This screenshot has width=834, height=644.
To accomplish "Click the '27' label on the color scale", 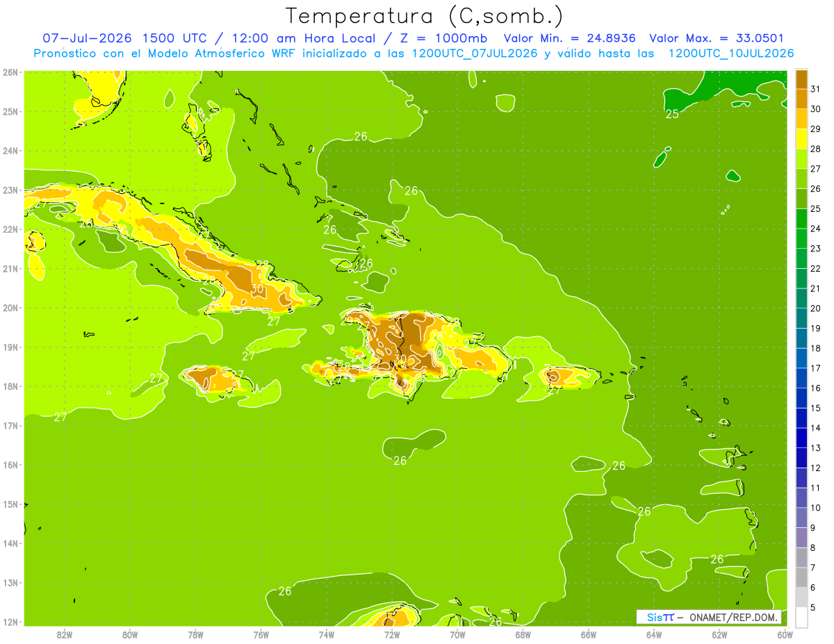I will 815,169.
